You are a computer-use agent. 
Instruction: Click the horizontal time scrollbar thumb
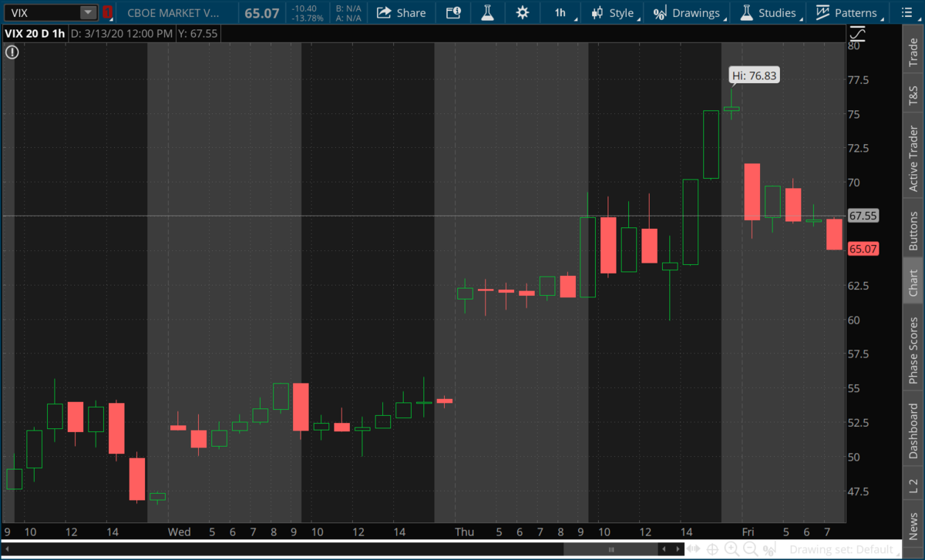click(x=610, y=549)
